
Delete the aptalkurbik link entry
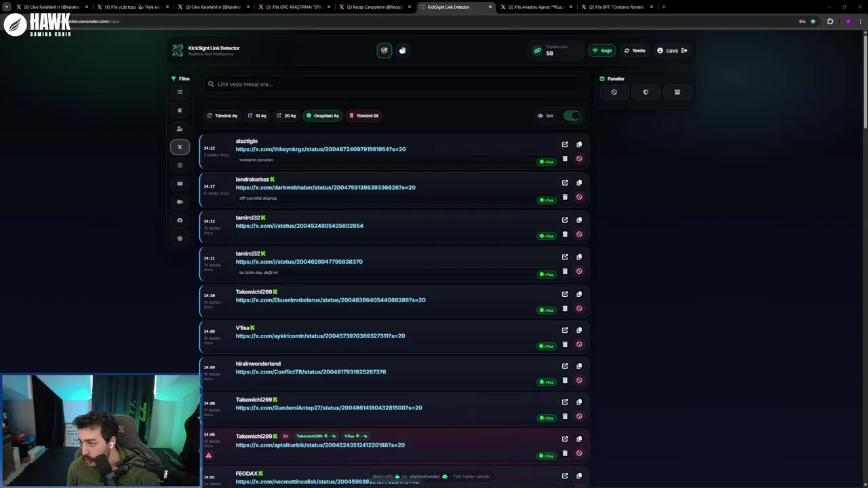(x=565, y=453)
